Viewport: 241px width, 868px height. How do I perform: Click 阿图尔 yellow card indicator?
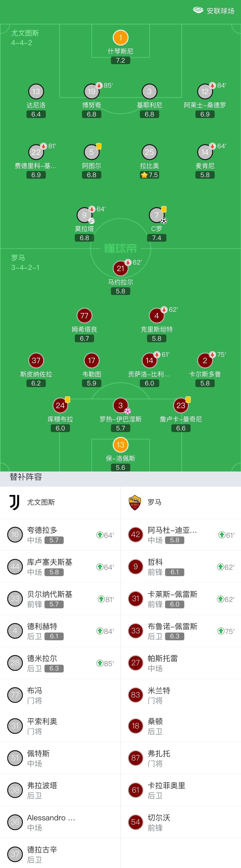[99, 146]
